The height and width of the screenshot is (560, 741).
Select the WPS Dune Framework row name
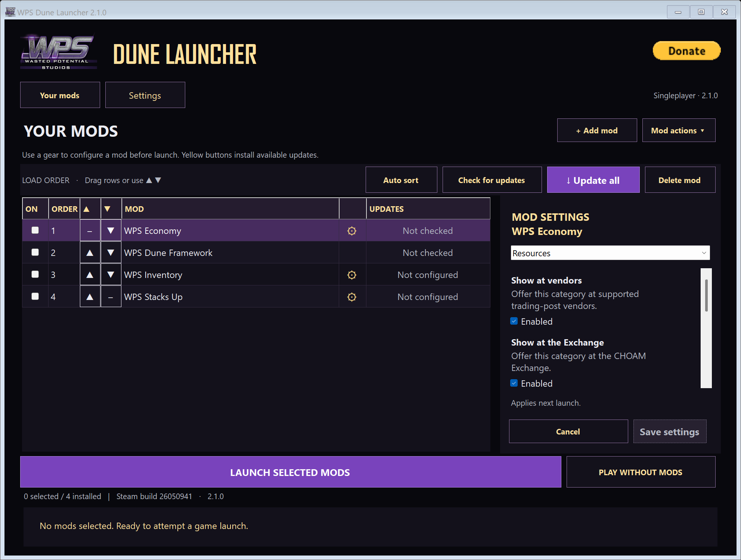point(168,253)
